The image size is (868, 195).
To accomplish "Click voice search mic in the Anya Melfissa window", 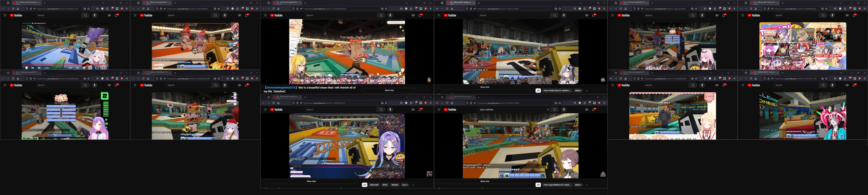I will coord(564,110).
